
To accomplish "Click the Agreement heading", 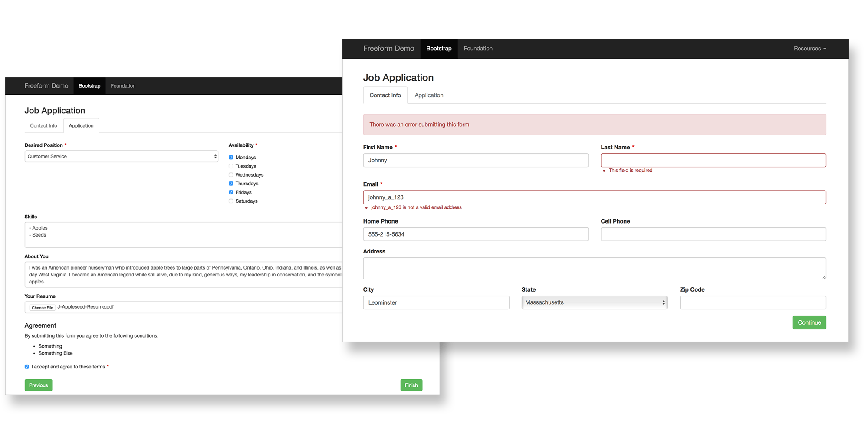I will click(x=40, y=325).
